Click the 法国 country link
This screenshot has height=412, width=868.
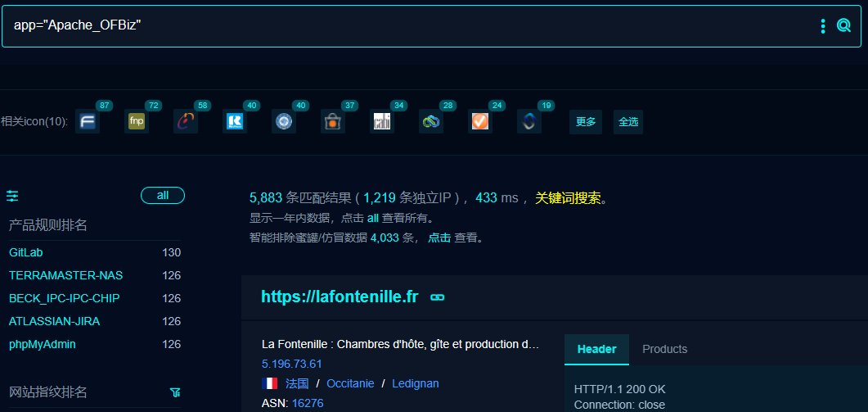pos(297,383)
